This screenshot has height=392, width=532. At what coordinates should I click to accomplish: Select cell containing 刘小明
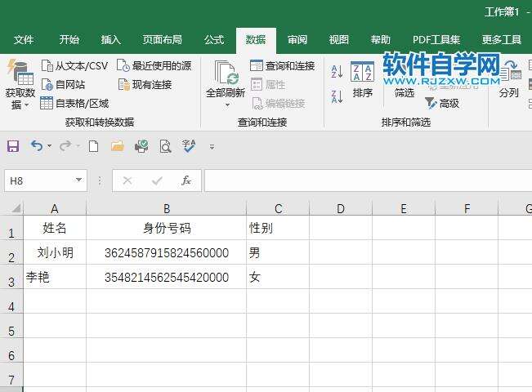tap(55, 252)
